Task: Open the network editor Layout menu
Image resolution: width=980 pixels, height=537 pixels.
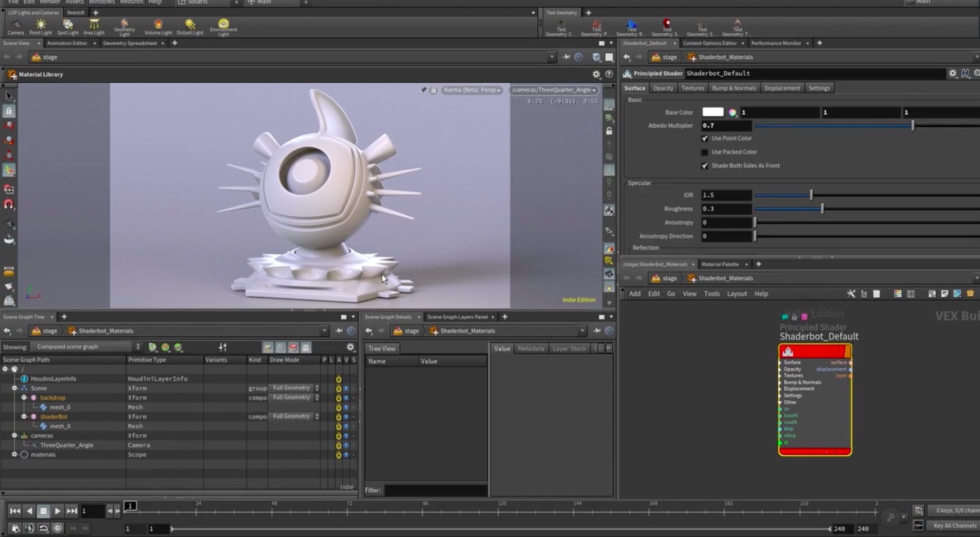Action: pos(736,293)
